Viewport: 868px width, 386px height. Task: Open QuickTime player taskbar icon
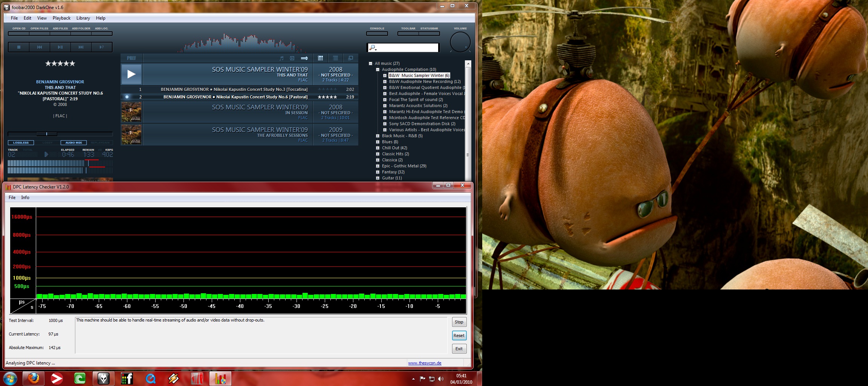pyautogui.click(x=150, y=378)
